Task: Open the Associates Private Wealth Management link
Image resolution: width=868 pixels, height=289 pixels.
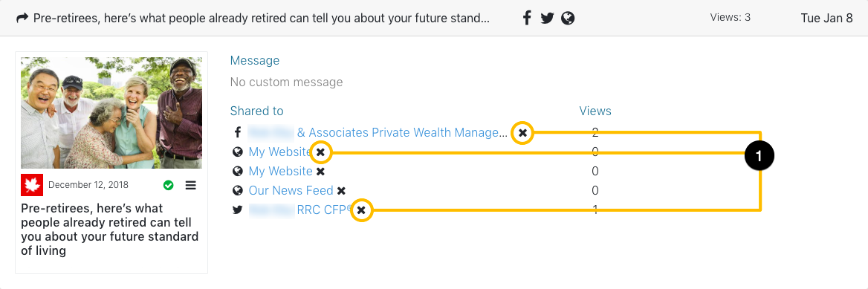Action: 401,133
